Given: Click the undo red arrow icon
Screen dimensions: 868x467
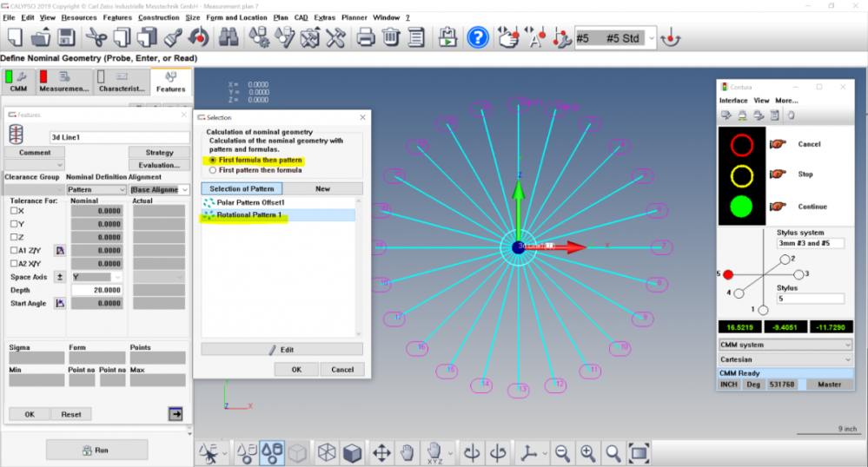Looking at the screenshot, I should pyautogui.click(x=198, y=38).
